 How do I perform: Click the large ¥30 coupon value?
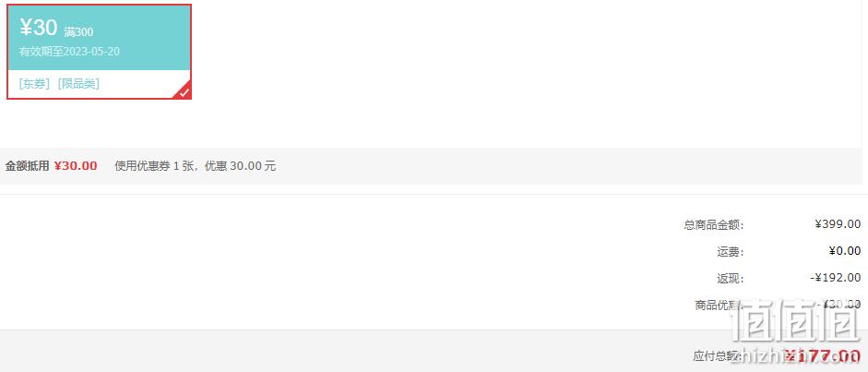click(38, 27)
